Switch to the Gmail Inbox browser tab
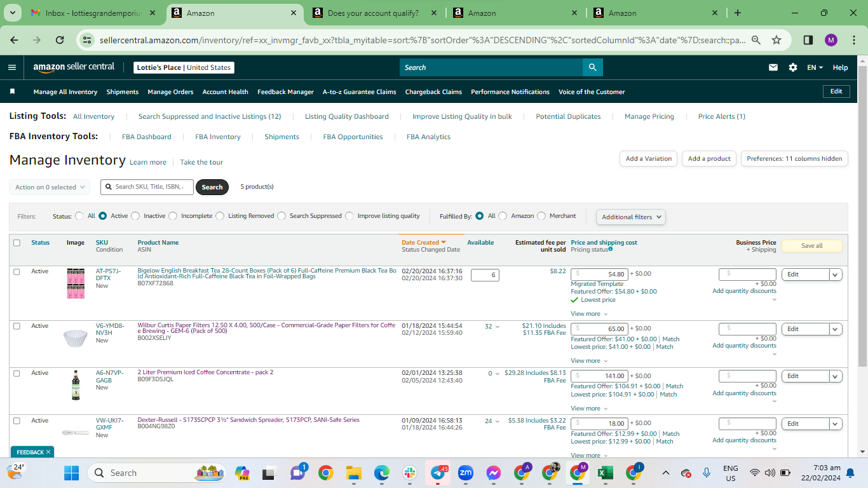This screenshot has width=868, height=488. 92,13
